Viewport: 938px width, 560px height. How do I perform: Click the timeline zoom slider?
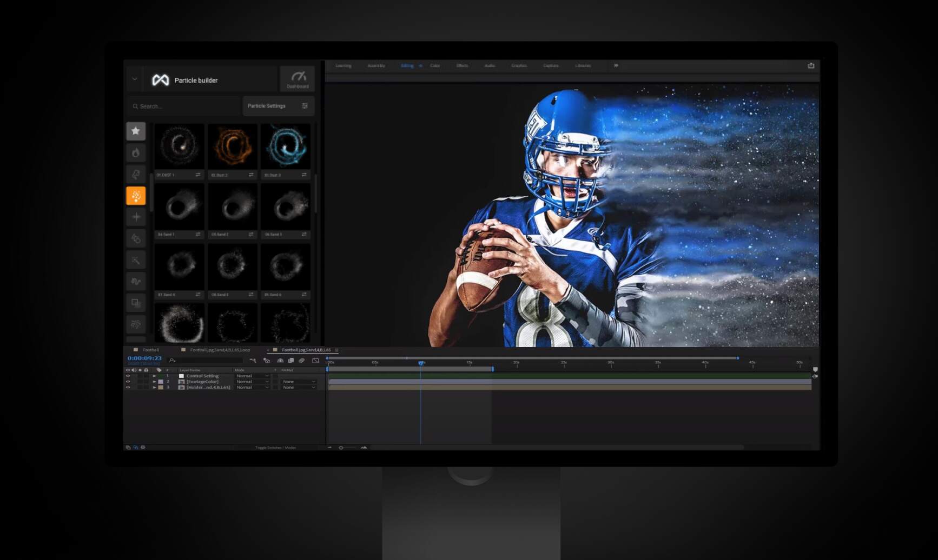[346, 448]
